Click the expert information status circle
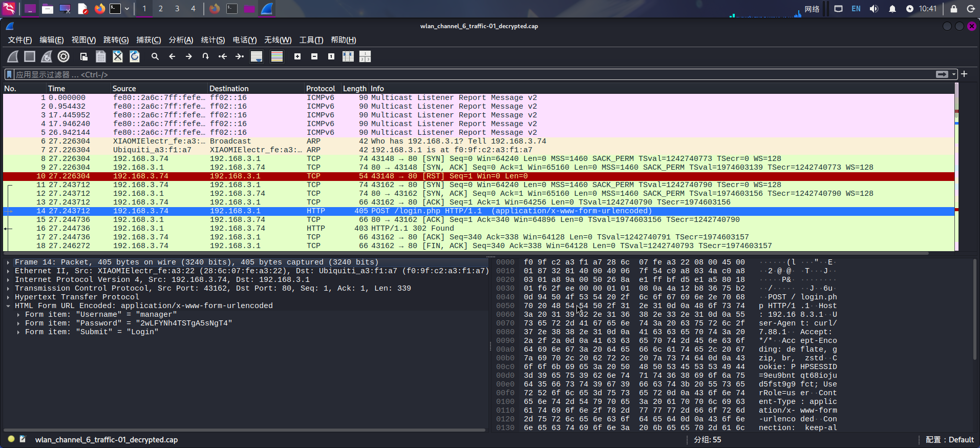The width and height of the screenshot is (980, 448). (x=11, y=439)
